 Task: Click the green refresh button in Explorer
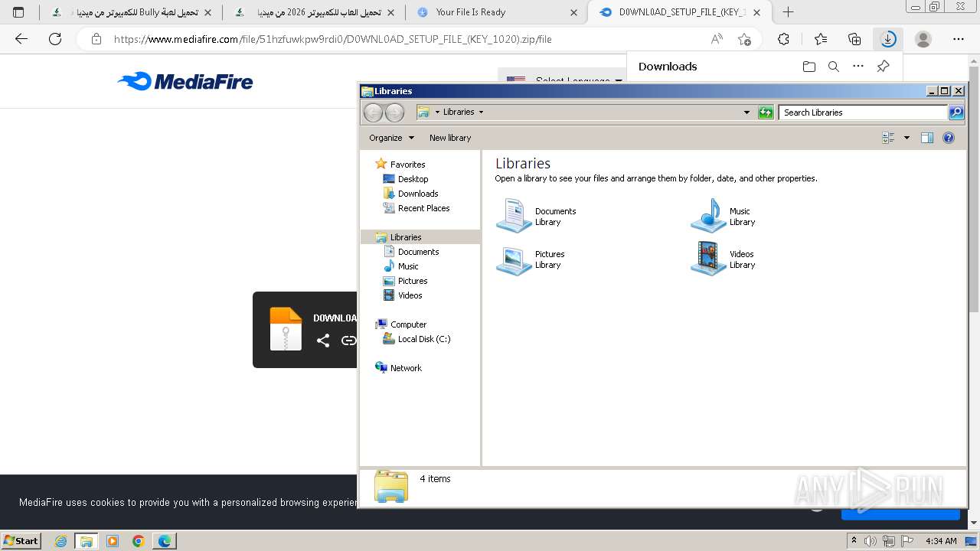coord(766,112)
